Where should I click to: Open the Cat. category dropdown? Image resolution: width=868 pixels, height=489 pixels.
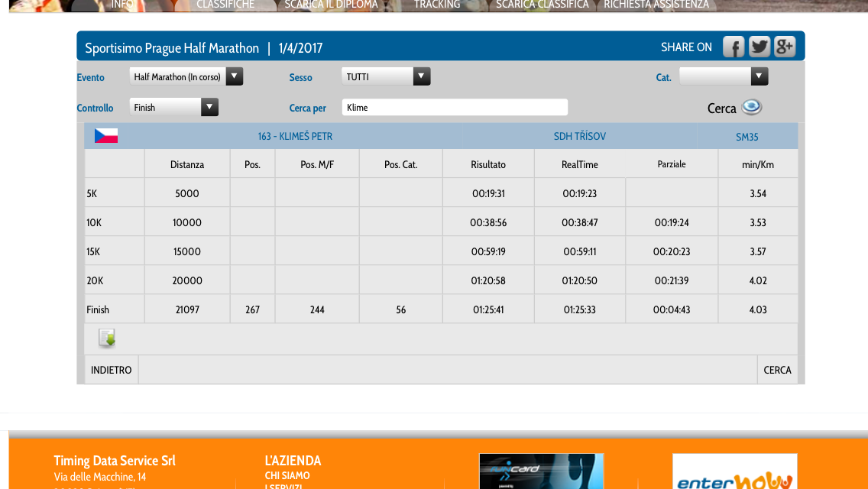(724, 76)
